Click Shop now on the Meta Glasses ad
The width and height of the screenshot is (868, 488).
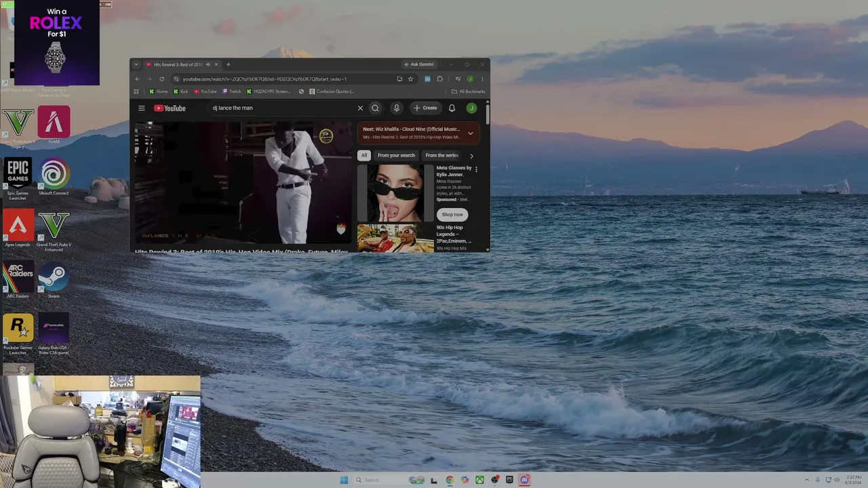[x=452, y=214]
